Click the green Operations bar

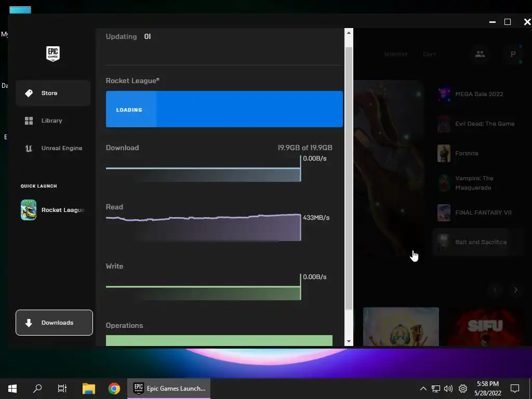coord(219,341)
